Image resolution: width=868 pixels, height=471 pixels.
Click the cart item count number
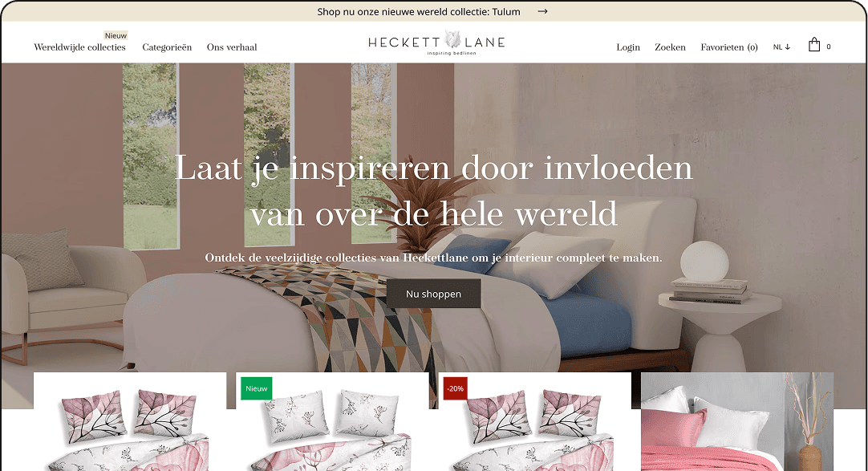828,47
